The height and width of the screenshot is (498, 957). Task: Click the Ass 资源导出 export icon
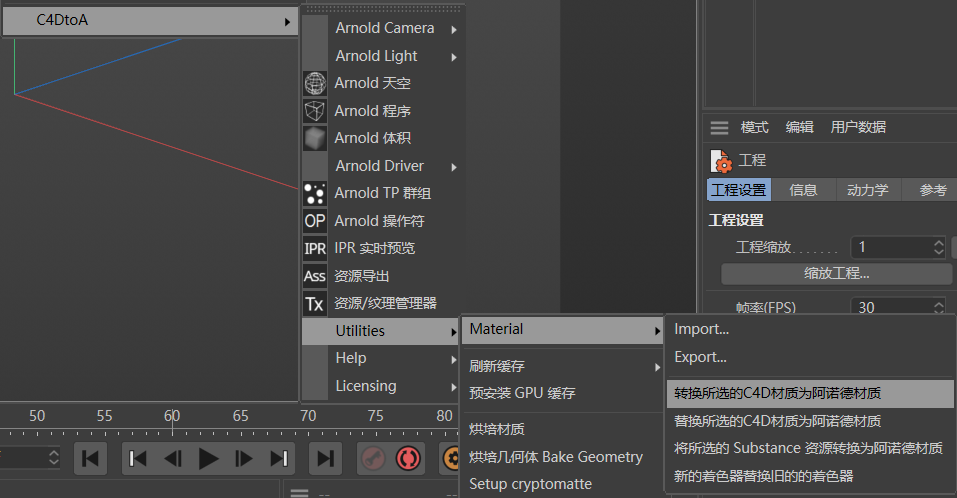tap(315, 276)
